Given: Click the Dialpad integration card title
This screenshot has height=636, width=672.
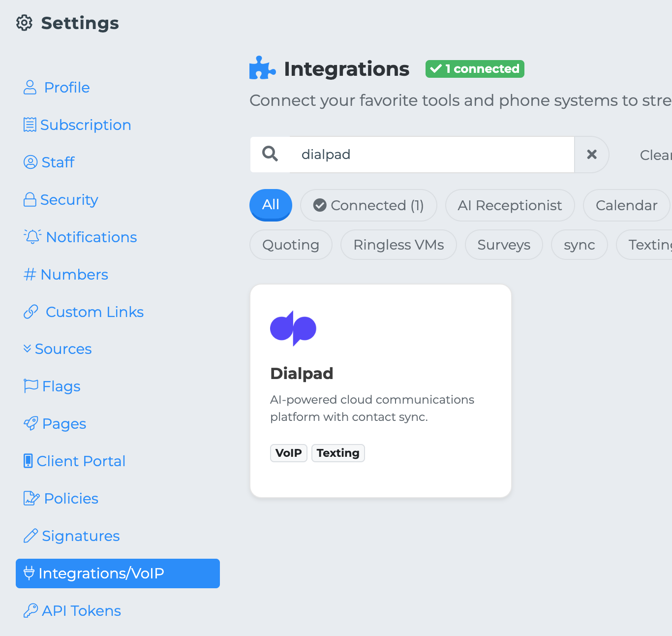Looking at the screenshot, I should coord(302,374).
